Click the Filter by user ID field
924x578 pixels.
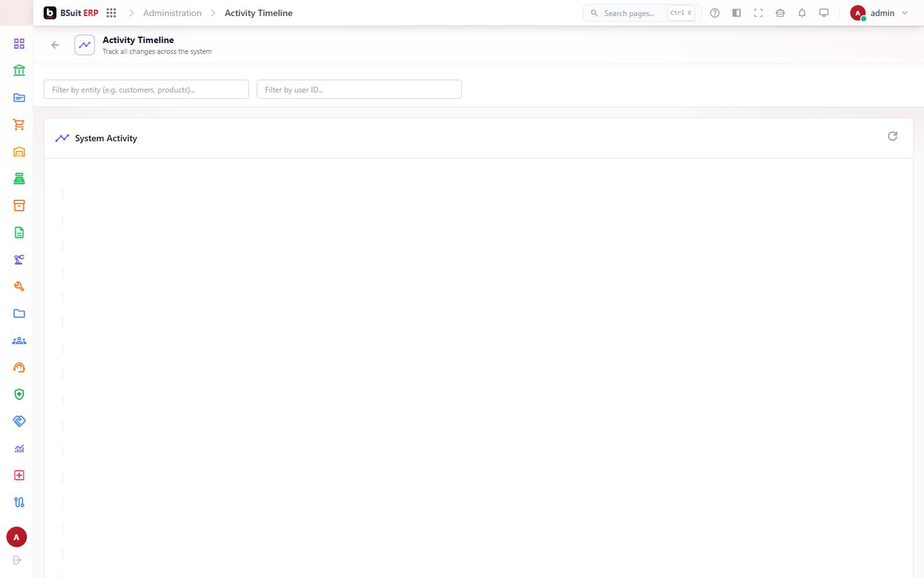(359, 89)
